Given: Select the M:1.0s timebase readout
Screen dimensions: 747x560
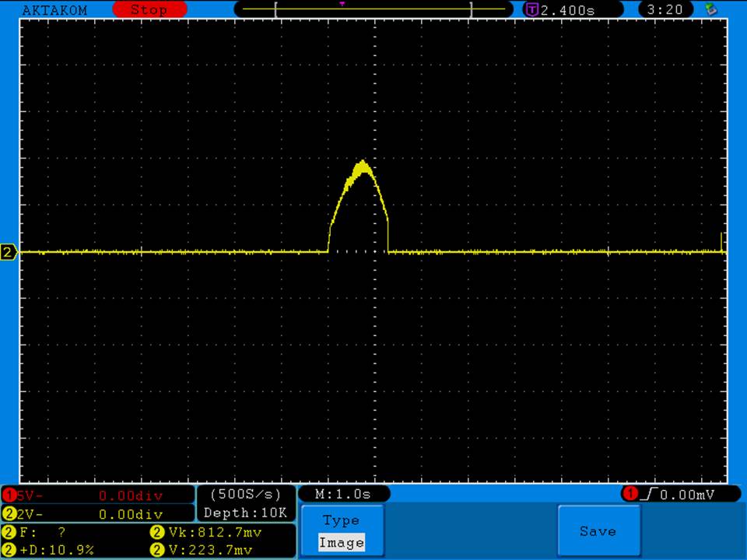Looking at the screenshot, I should tap(343, 494).
